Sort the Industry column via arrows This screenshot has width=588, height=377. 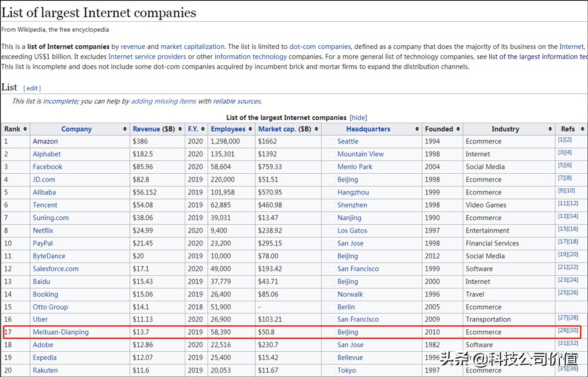coord(550,129)
